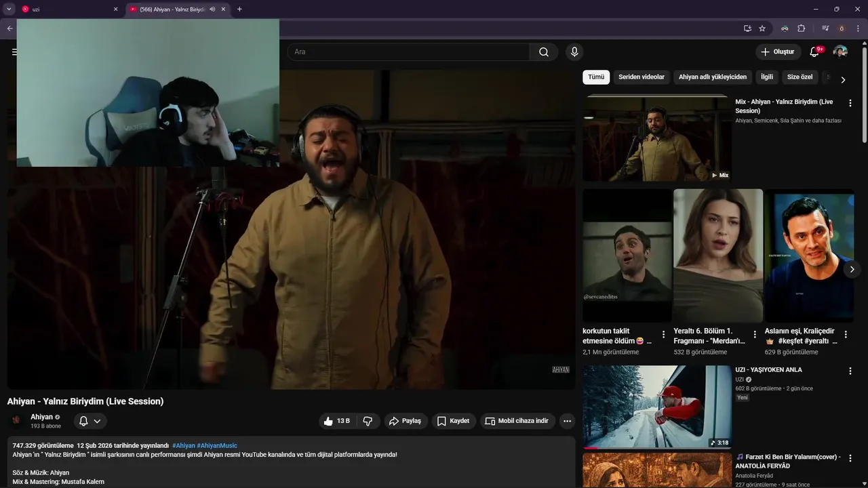Open the YouTube hamburger guide menu
Viewport: 868px width, 488px height.
click(x=14, y=52)
